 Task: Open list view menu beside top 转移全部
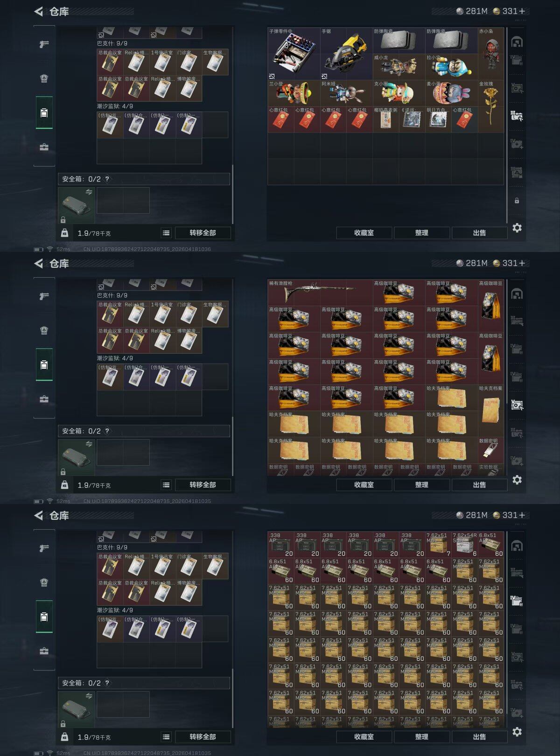166,233
